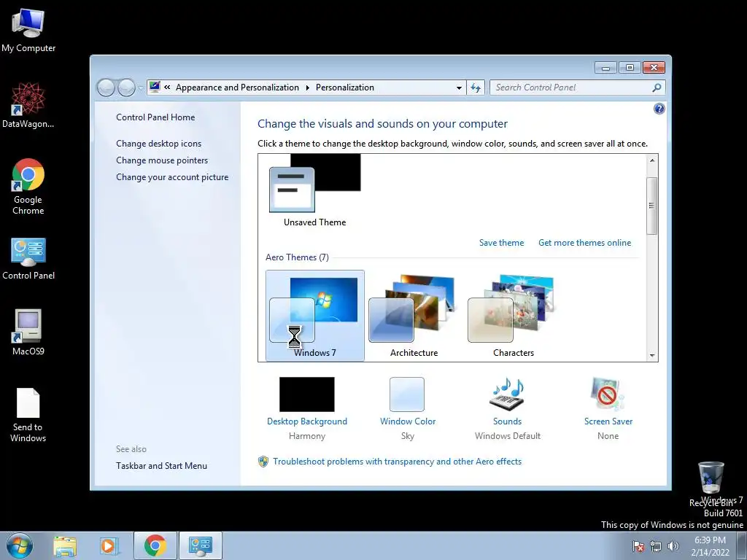Click the Forward navigation arrow button
This screenshot has width=747, height=560.
pyautogui.click(x=126, y=87)
